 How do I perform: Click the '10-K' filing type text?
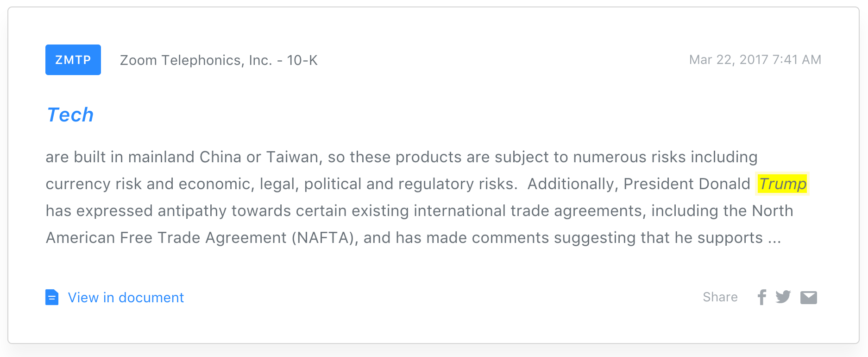[302, 60]
